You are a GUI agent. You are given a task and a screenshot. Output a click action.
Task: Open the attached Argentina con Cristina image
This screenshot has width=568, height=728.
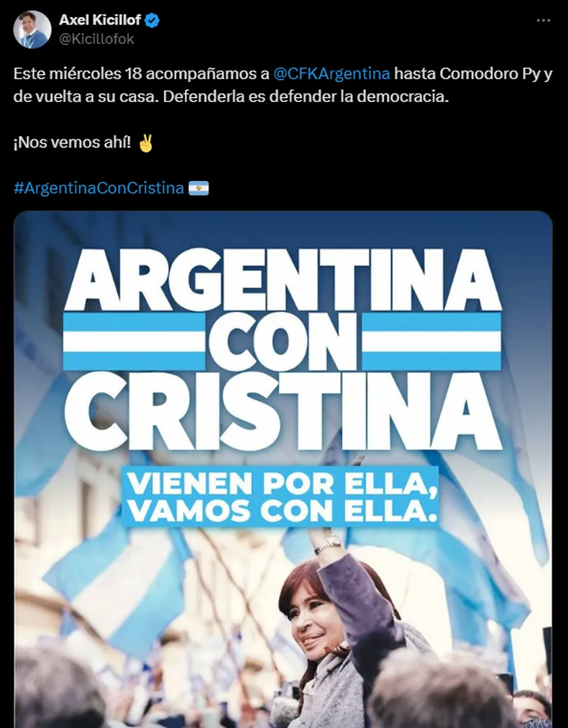(283, 469)
